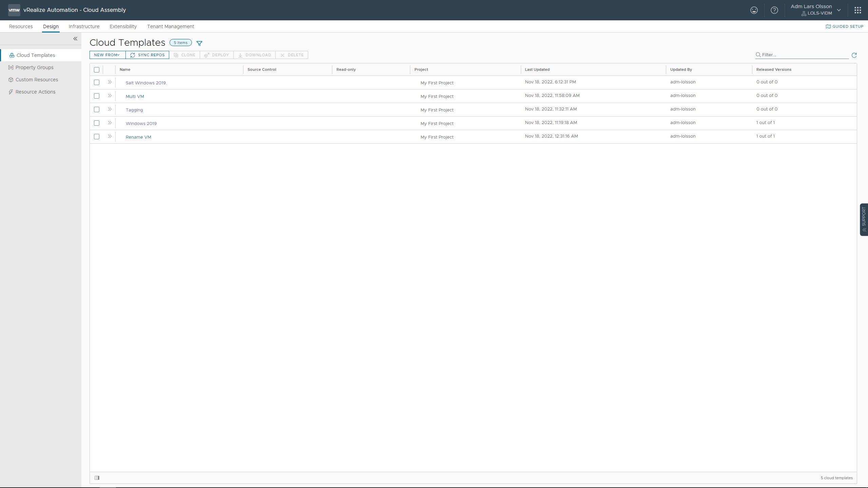The width and height of the screenshot is (868, 488).
Task: Switch to the Infrastructure tab
Action: click(x=84, y=26)
